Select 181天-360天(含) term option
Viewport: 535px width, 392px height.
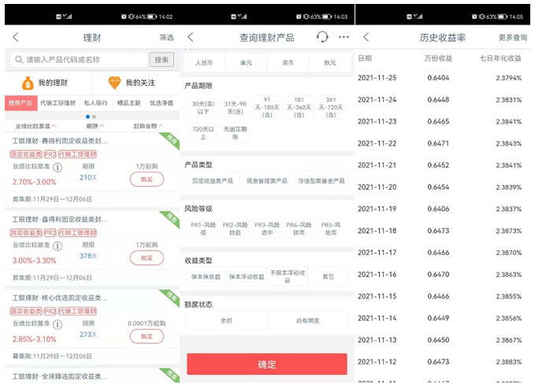pos(299,107)
